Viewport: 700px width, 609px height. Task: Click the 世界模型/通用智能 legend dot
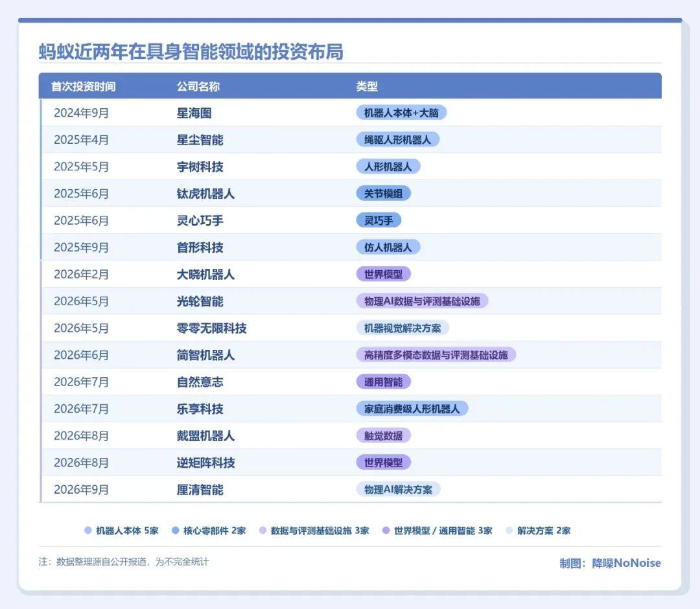click(386, 530)
